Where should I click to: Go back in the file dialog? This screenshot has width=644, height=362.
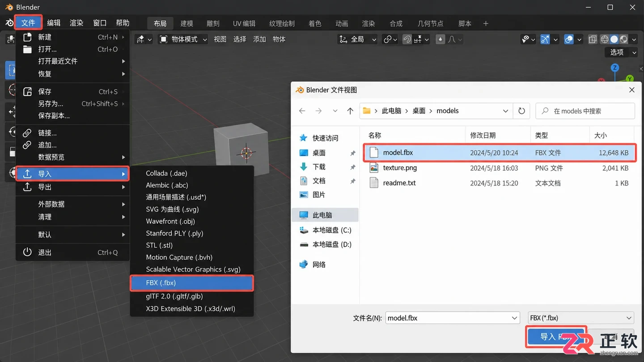click(x=302, y=111)
